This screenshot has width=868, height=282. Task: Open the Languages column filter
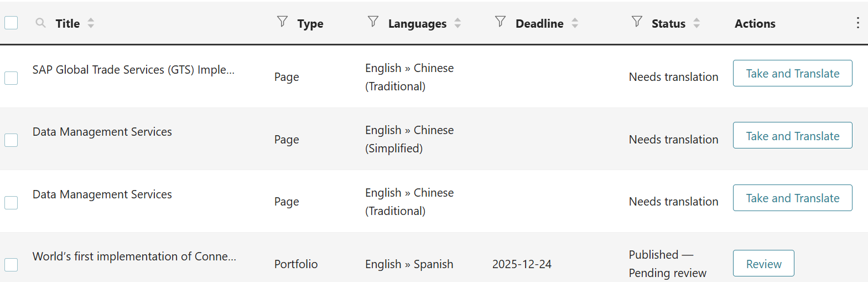point(373,22)
